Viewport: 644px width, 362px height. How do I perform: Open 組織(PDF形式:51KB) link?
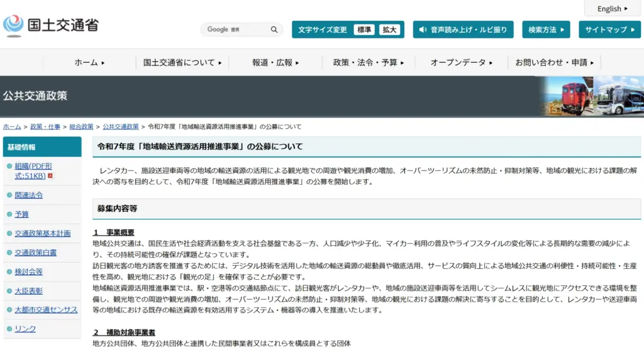point(33,171)
